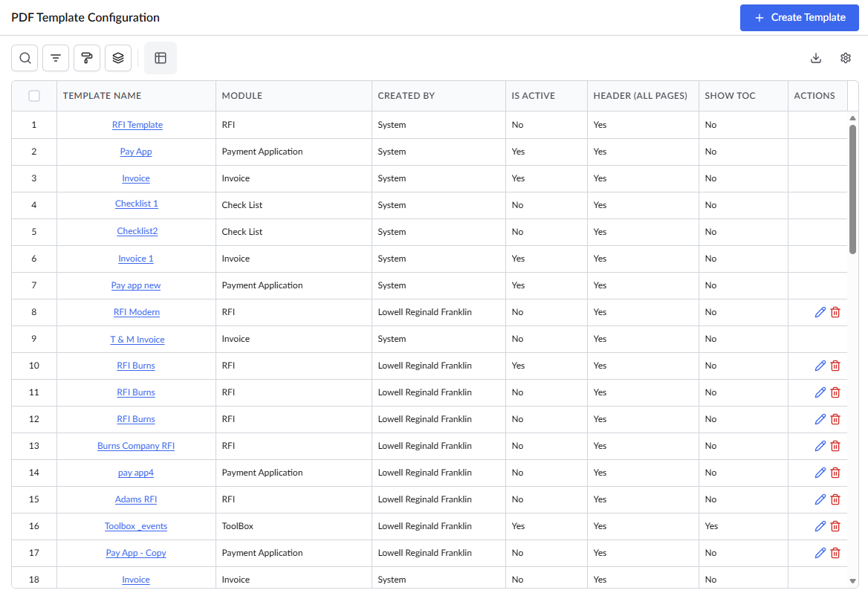Edit RFI Burns in row 11

pyautogui.click(x=820, y=392)
